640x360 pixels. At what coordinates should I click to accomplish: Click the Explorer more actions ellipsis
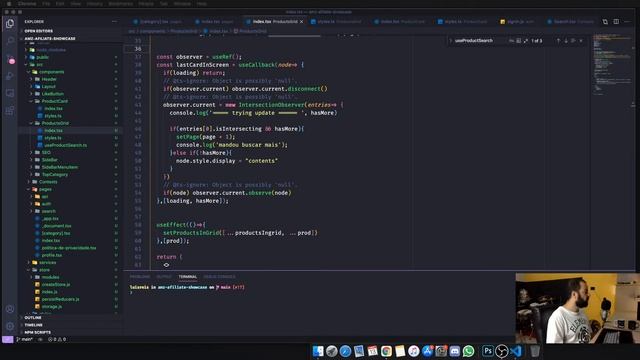(114, 22)
